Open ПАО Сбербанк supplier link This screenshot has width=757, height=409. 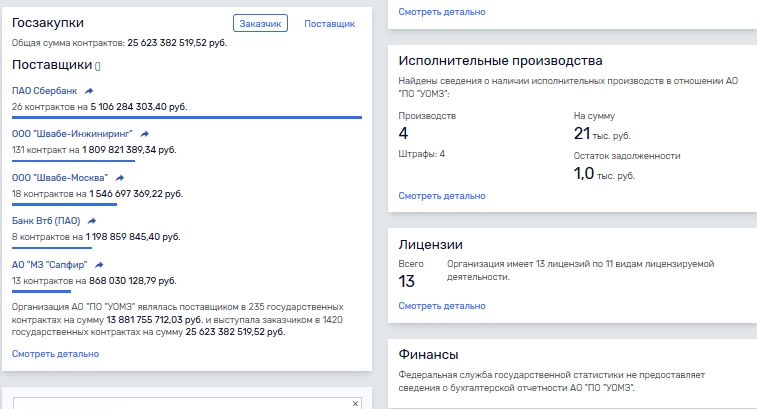point(44,91)
